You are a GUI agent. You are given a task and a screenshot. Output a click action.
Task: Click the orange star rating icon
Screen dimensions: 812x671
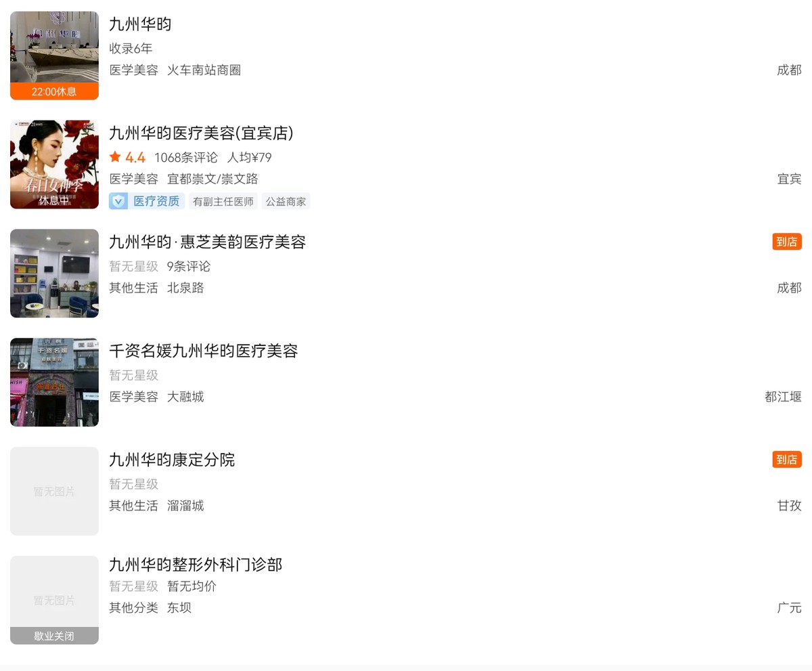[x=115, y=157]
